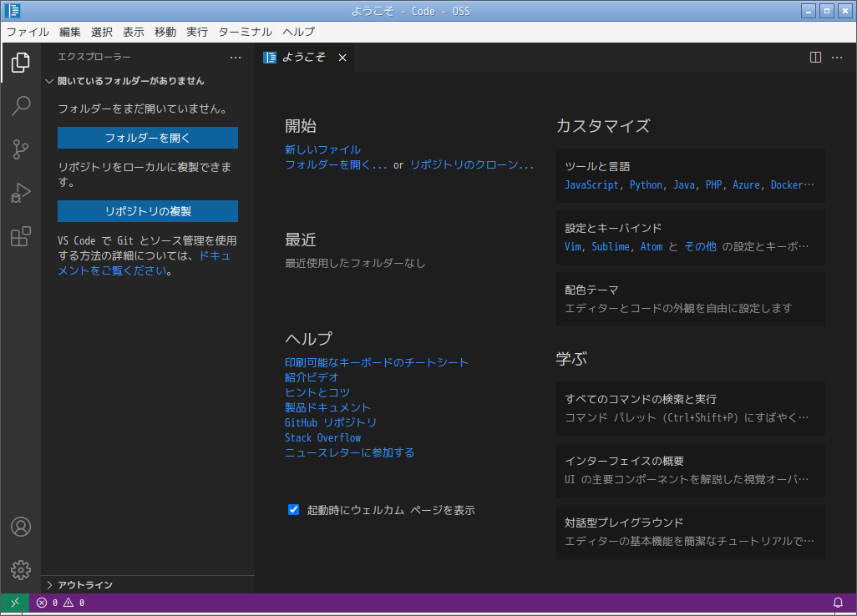857x616 pixels.
Task: Open 対話型プレイグラウンド card
Action: (x=690, y=532)
